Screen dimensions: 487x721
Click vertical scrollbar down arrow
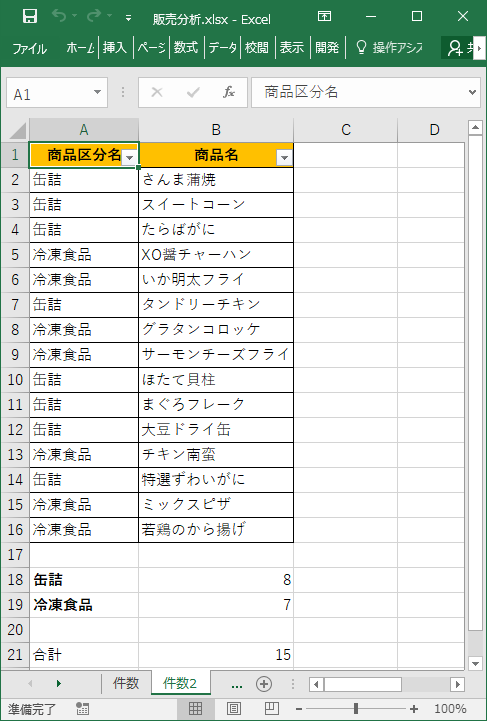click(476, 663)
